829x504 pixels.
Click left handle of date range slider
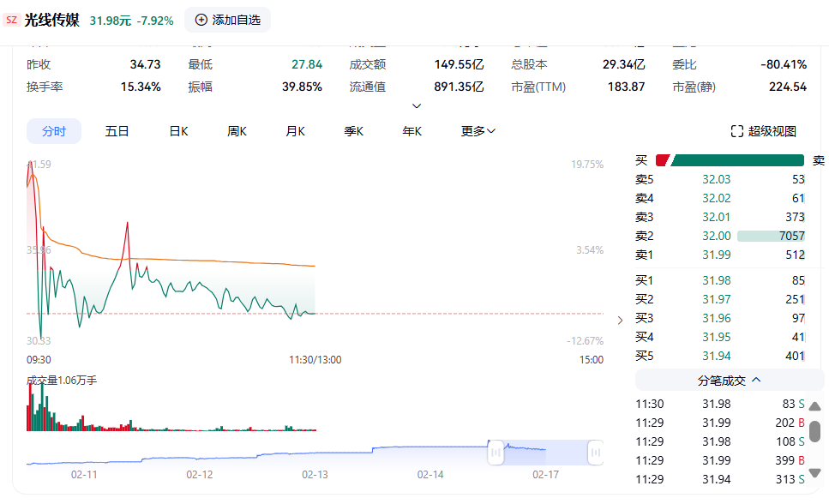point(496,452)
